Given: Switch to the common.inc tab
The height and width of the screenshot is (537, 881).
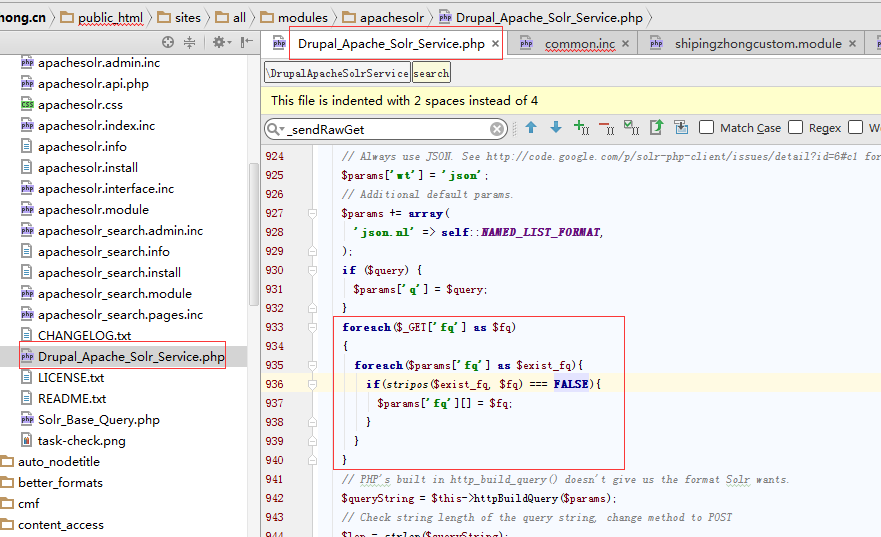Looking at the screenshot, I should tap(580, 43).
